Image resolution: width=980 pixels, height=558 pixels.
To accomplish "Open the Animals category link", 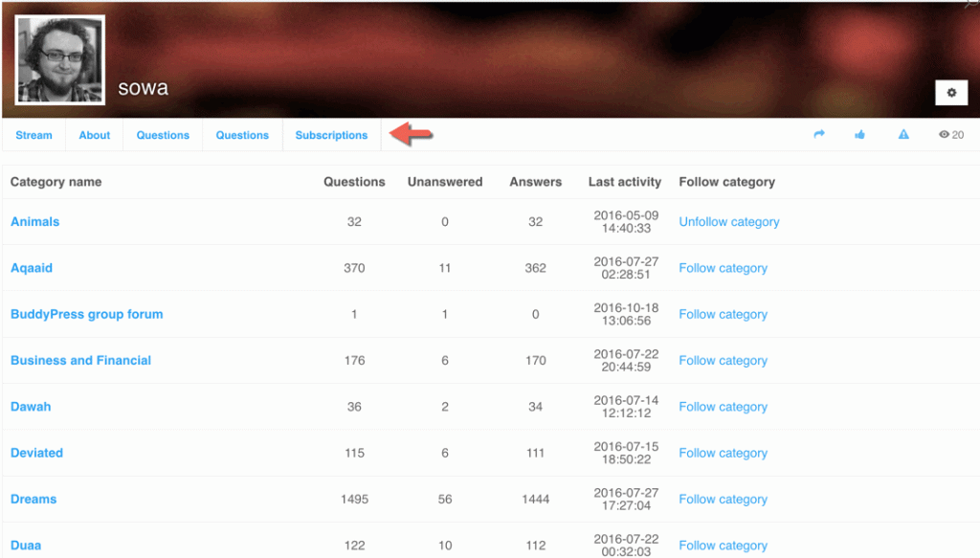I will pos(35,222).
